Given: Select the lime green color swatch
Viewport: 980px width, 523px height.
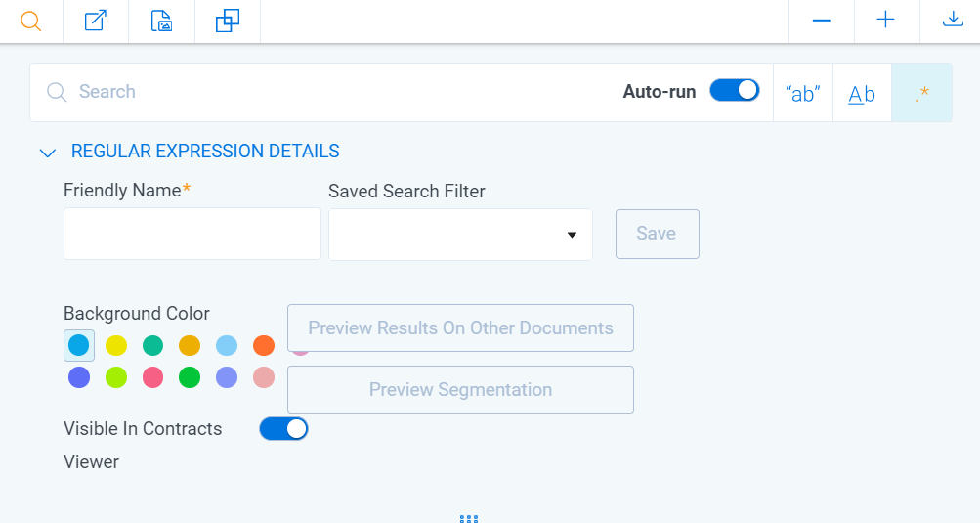Looking at the screenshot, I should [116, 377].
